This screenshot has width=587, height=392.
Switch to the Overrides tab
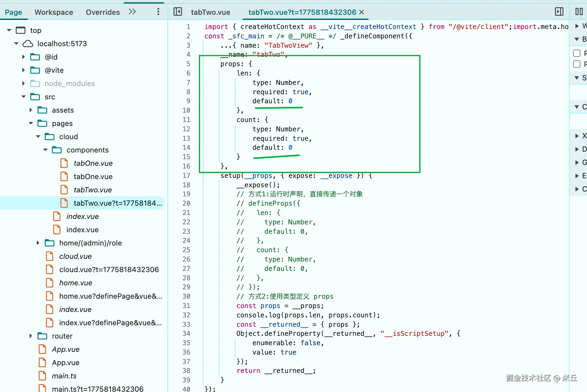point(103,12)
